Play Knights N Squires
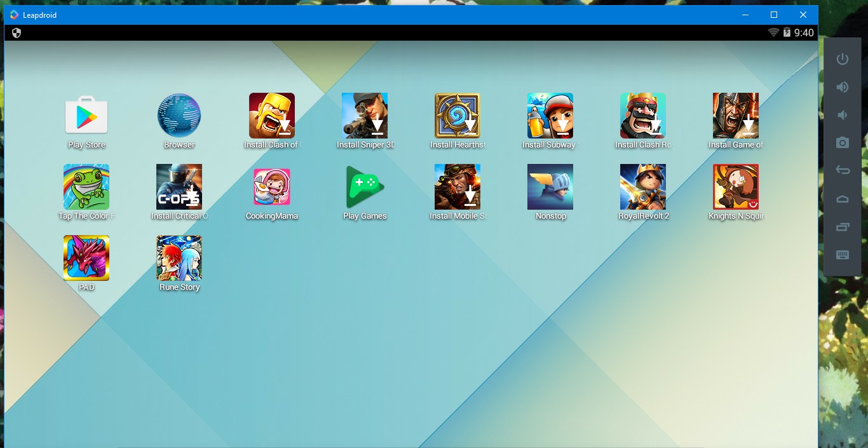This screenshot has width=868, height=448. (735, 187)
